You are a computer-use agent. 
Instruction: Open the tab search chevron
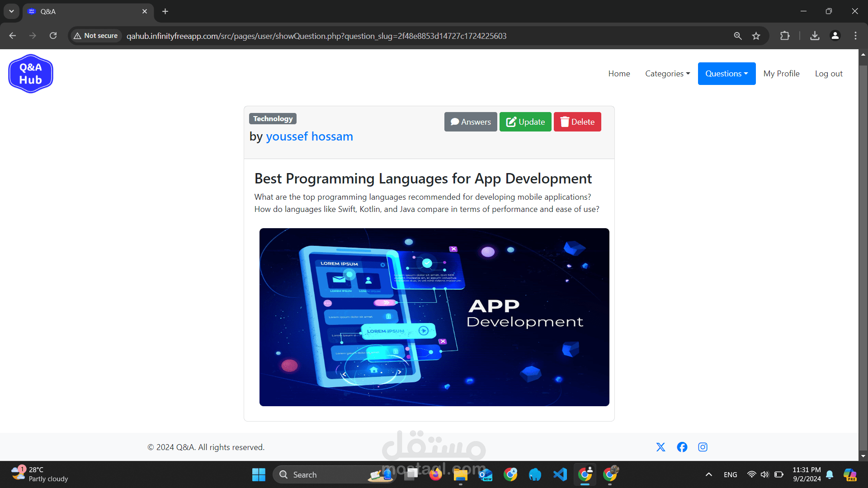coord(11,11)
